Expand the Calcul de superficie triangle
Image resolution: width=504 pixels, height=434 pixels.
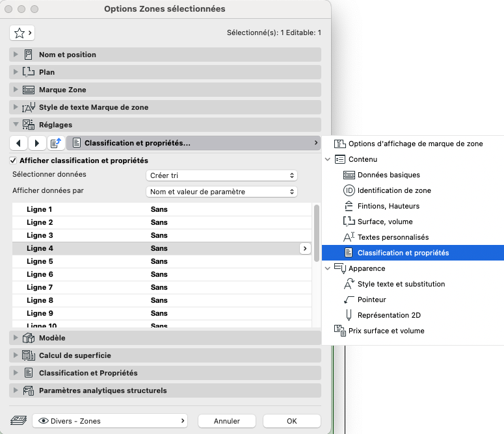16,355
